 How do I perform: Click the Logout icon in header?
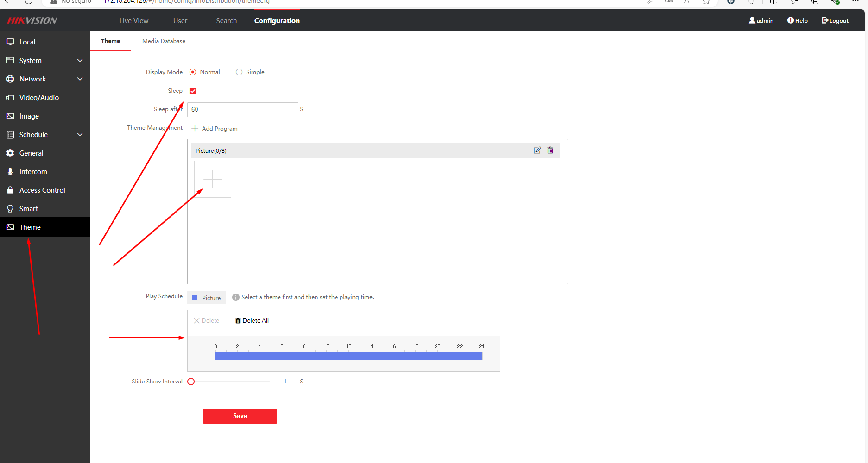click(x=825, y=20)
